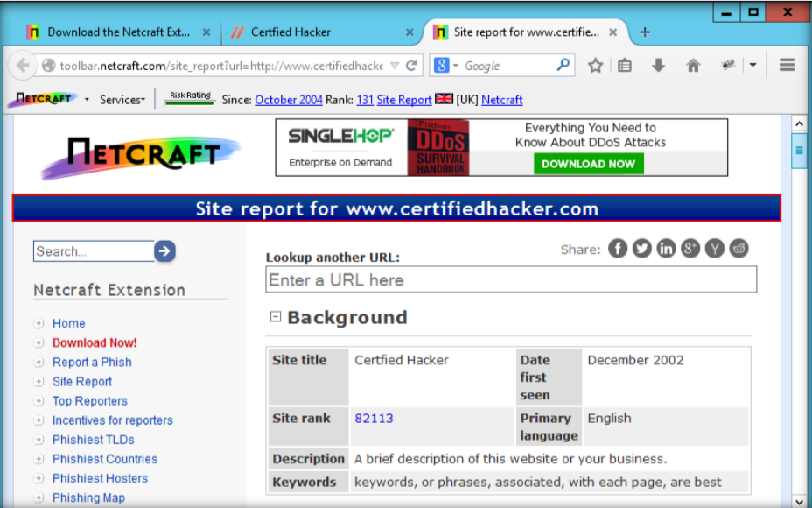Share report on Google Plus
The height and width of the screenshot is (508, 812).
point(690,249)
